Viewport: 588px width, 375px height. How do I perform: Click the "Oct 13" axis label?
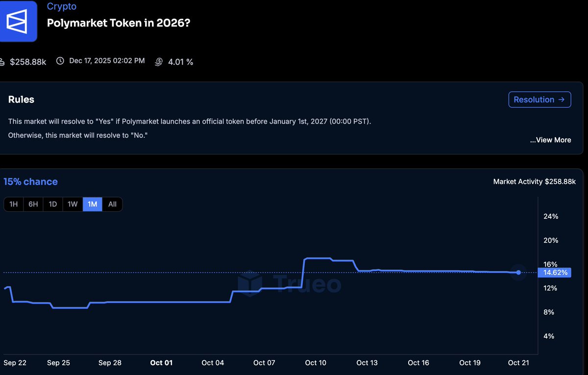click(367, 363)
